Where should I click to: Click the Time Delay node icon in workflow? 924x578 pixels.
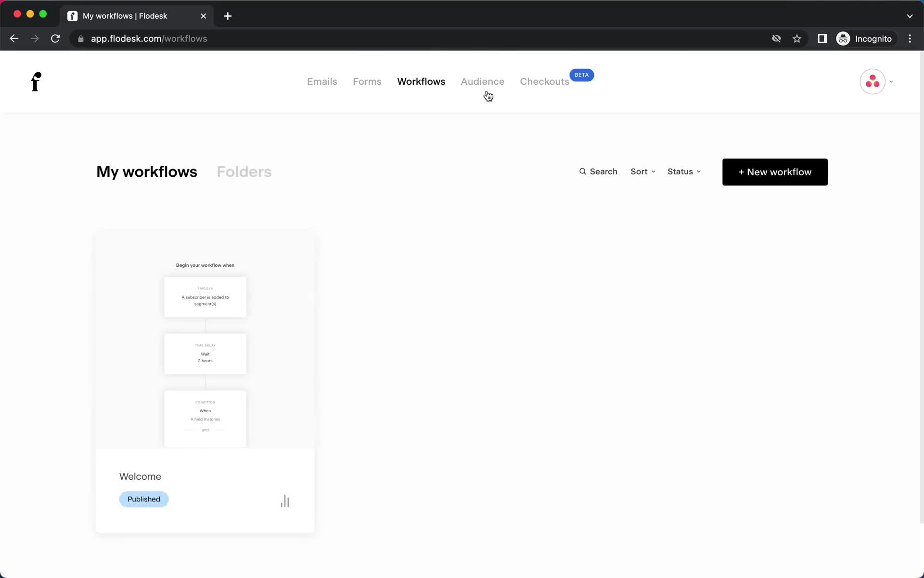coord(205,353)
